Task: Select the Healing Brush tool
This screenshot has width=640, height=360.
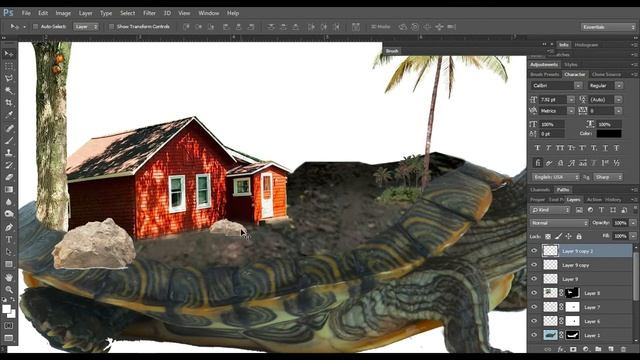Action: click(x=9, y=128)
